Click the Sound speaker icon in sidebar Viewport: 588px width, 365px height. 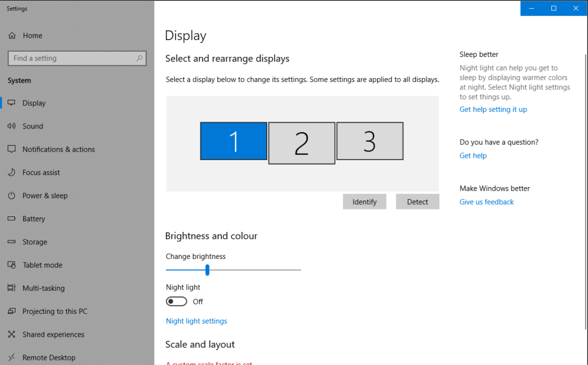pyautogui.click(x=11, y=126)
